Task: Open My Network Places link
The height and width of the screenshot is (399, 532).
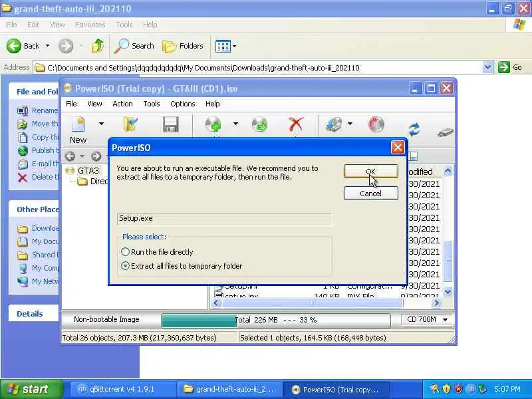Action: coord(38,281)
